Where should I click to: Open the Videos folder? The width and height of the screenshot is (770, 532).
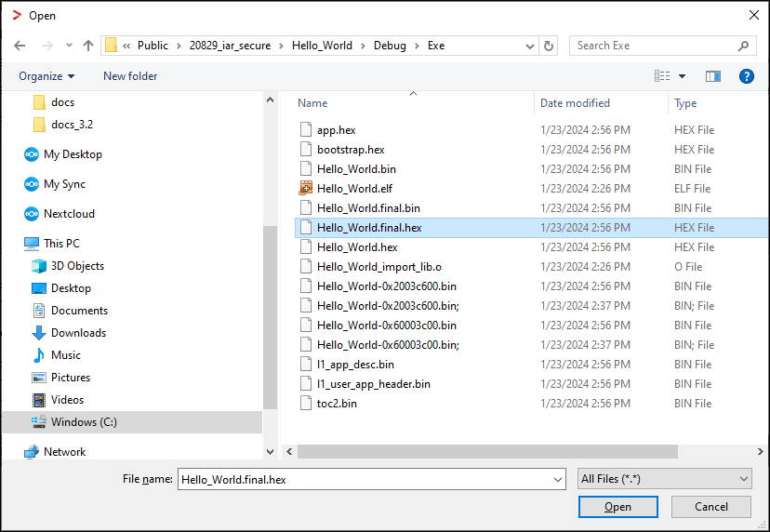point(58,400)
